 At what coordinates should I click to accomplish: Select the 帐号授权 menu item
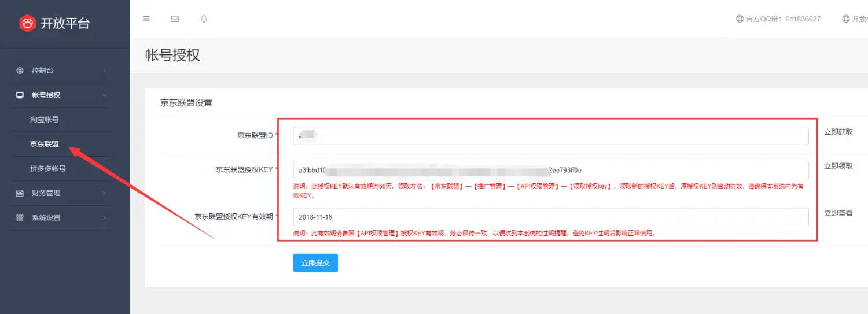[x=61, y=95]
